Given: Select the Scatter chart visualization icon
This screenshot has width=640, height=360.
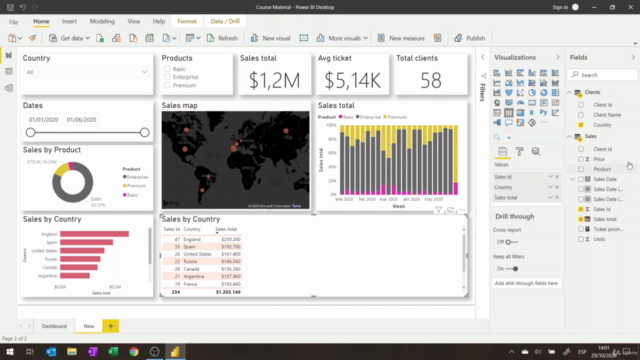Looking at the screenshot, I should [520, 93].
